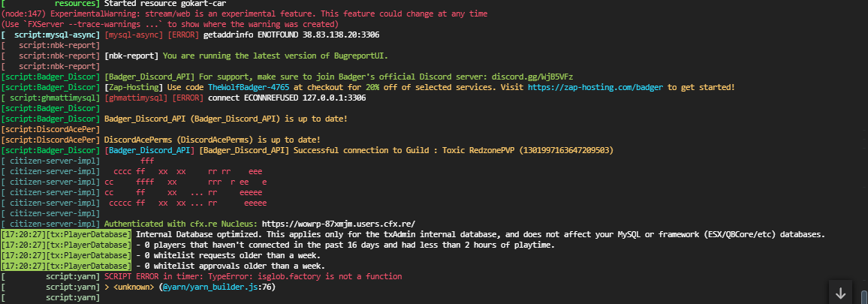Click the '0 whitelist requests older' line
This screenshot has height=304, width=868.
coord(228,256)
